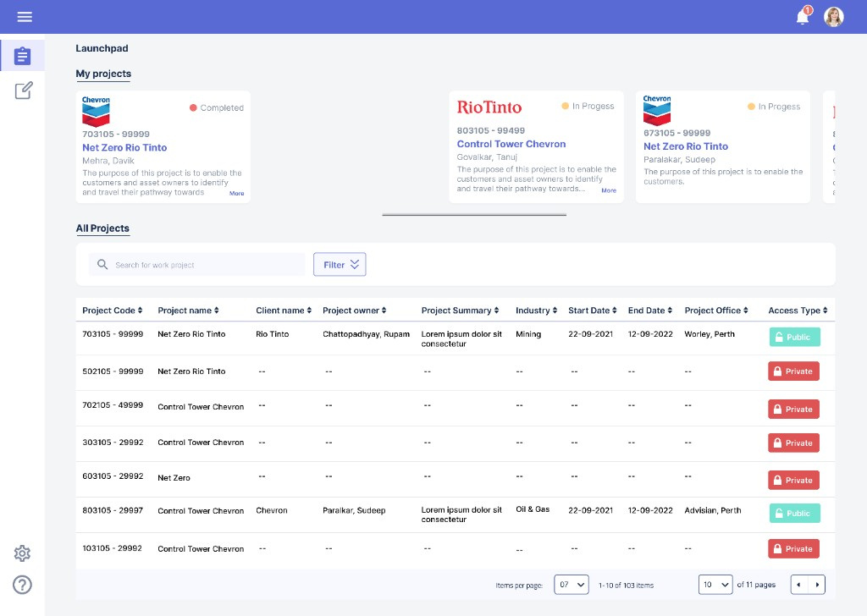Open page number dropdown
The image size is (867, 616).
(x=715, y=585)
